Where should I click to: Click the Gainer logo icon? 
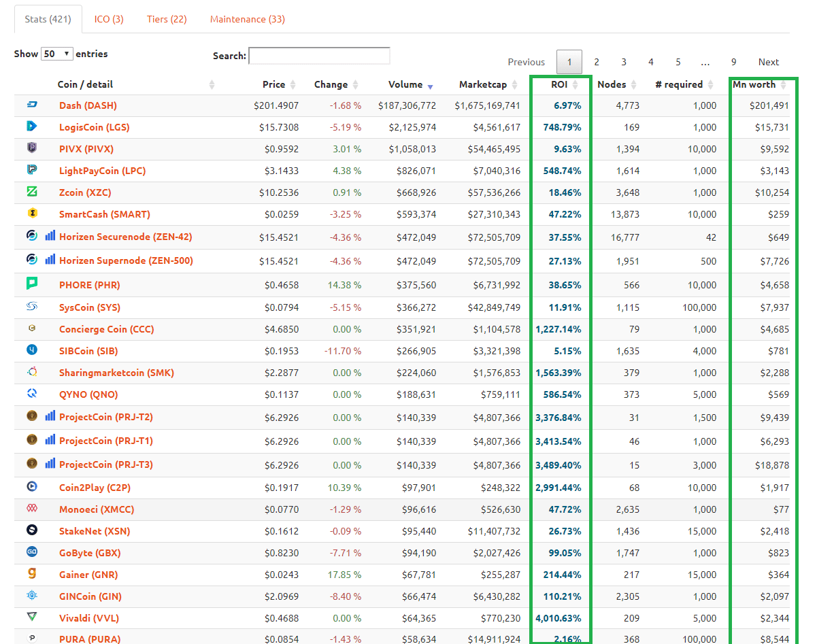pos(31,573)
